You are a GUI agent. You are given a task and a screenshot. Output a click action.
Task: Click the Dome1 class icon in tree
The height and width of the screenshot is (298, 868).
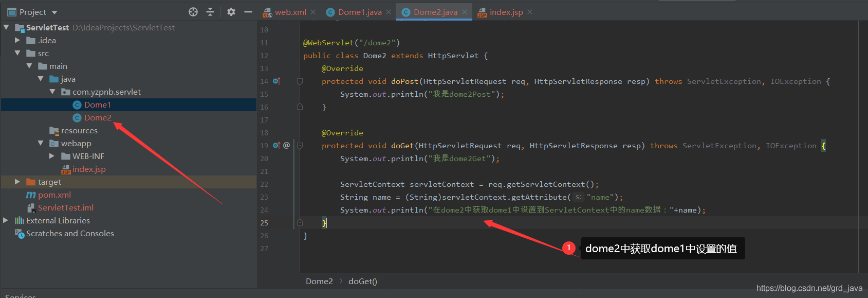[x=77, y=105]
